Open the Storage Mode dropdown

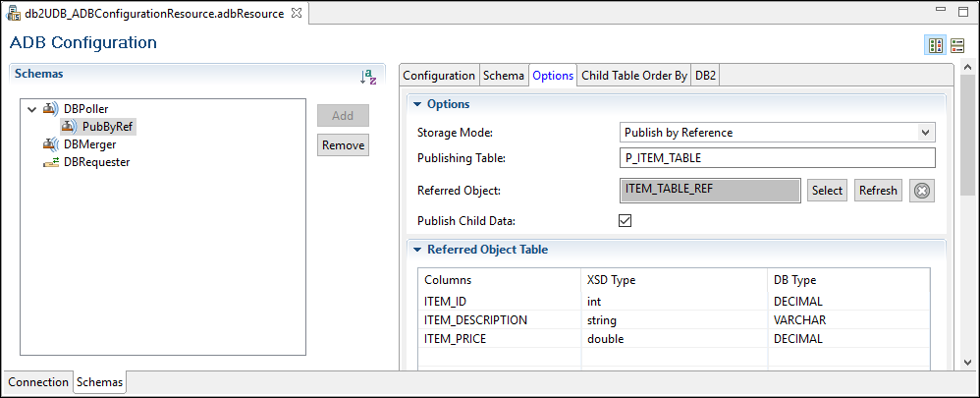tap(925, 132)
